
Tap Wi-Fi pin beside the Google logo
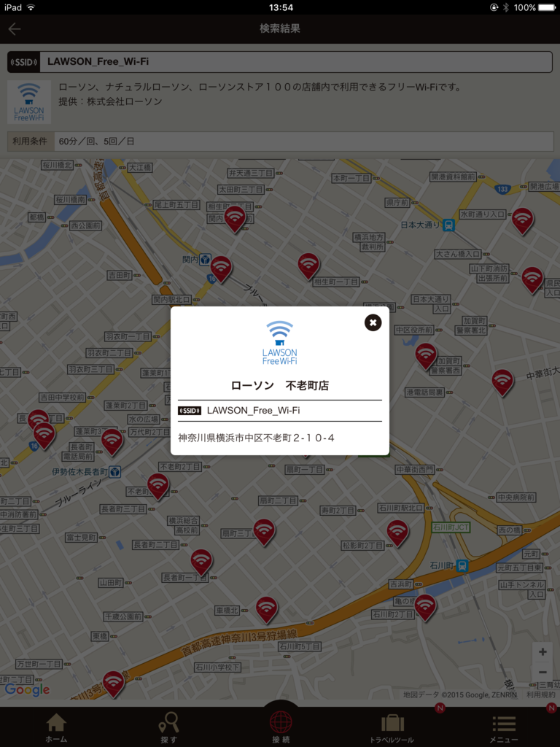click(x=113, y=684)
